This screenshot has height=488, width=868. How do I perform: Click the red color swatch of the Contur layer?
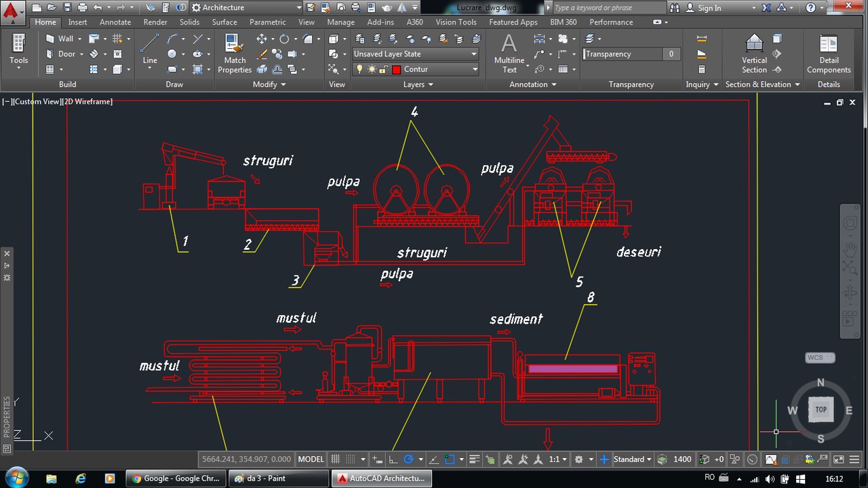coord(396,69)
